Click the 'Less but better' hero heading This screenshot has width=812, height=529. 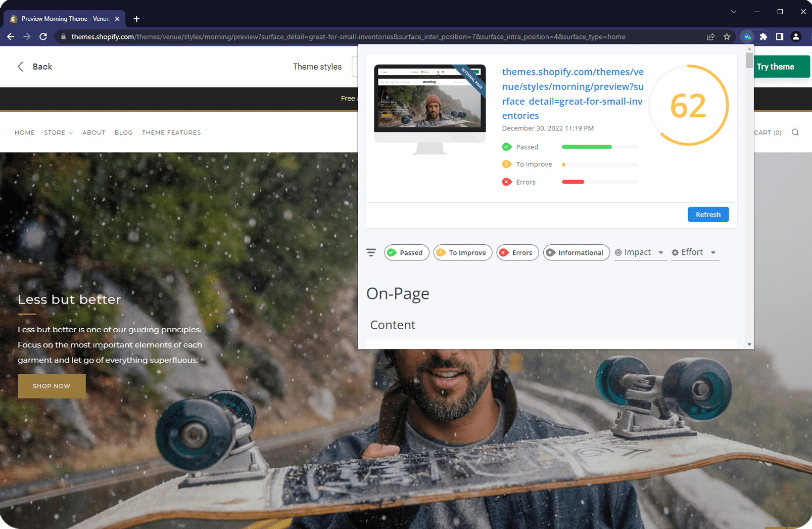click(x=69, y=299)
